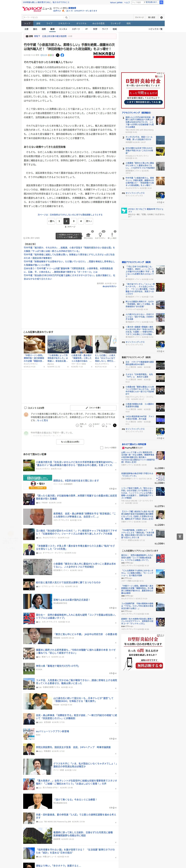Click トピックス一覧 link
Image resolution: width=186 pixels, height=868 pixels.
tap(155, 29)
